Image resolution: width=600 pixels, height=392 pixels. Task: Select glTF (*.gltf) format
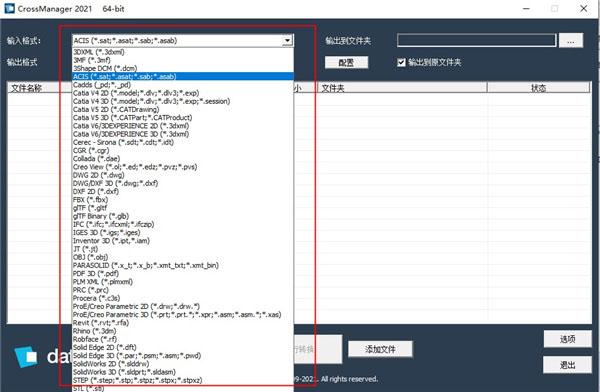click(183, 208)
